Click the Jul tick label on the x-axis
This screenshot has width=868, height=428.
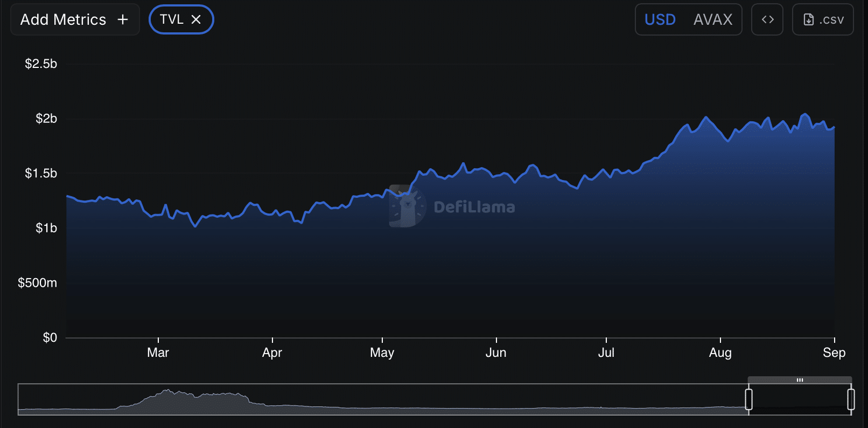click(x=606, y=353)
